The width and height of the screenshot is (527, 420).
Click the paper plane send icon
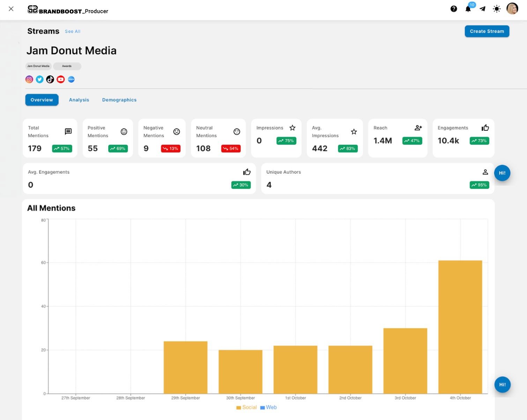click(482, 9)
